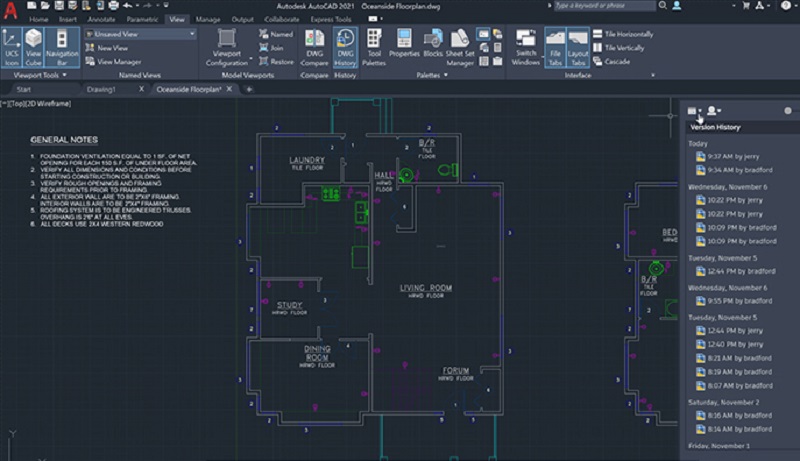Click the Cascade windows icon
800x461 pixels.
pos(597,61)
